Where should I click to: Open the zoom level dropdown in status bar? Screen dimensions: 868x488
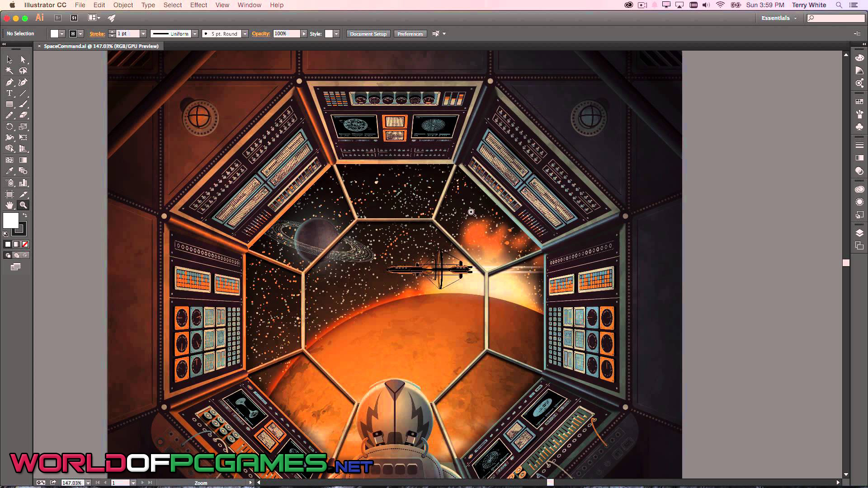pyautogui.click(x=88, y=483)
